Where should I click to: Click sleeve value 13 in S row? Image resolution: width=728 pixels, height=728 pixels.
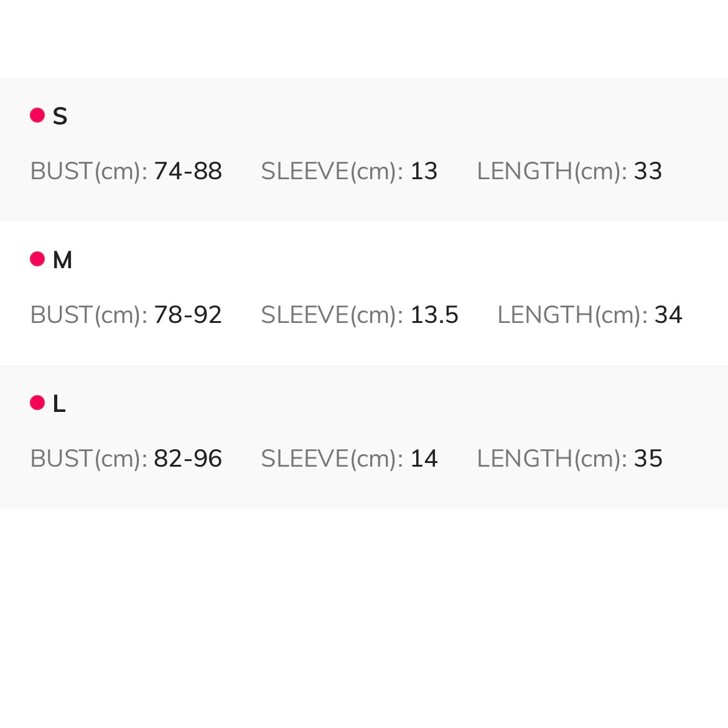pyautogui.click(x=424, y=171)
